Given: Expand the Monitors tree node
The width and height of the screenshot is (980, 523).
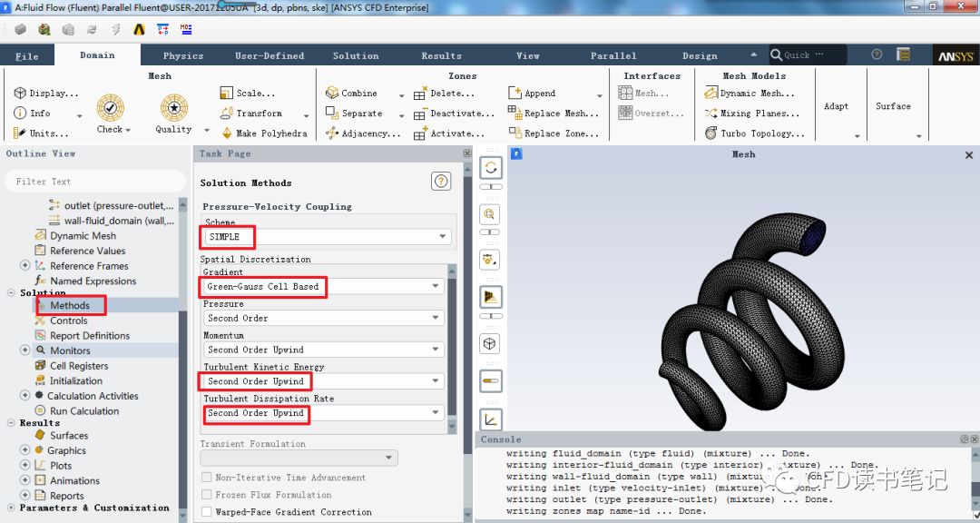Looking at the screenshot, I should [x=24, y=350].
